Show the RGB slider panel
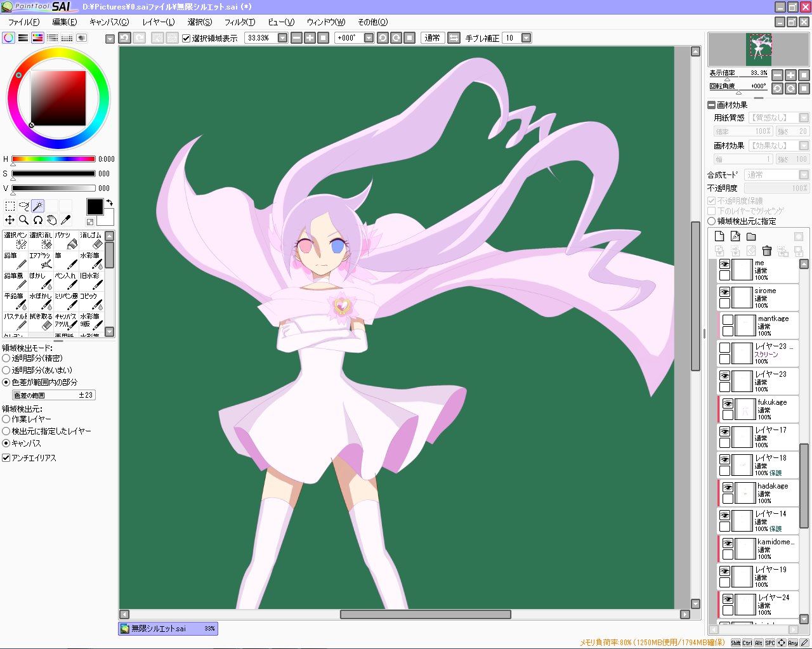 23,38
